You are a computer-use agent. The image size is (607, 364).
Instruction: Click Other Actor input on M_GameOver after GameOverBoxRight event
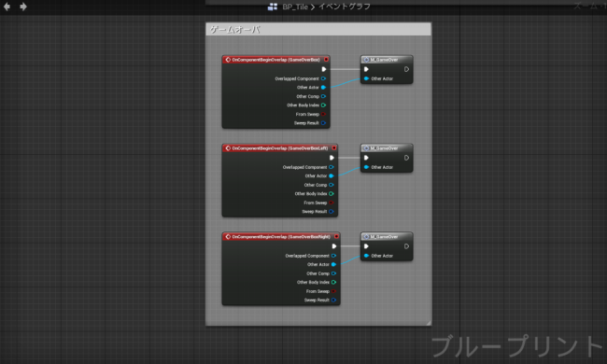[366, 256]
